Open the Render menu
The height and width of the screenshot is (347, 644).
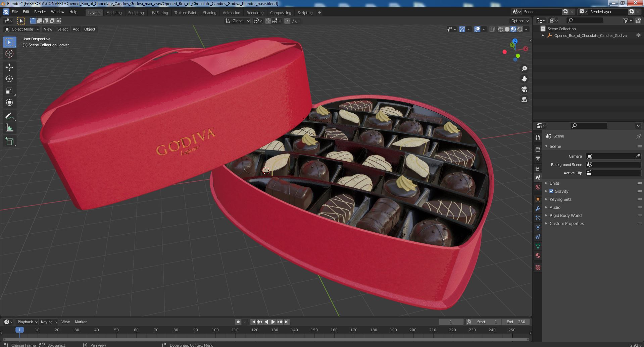40,12
